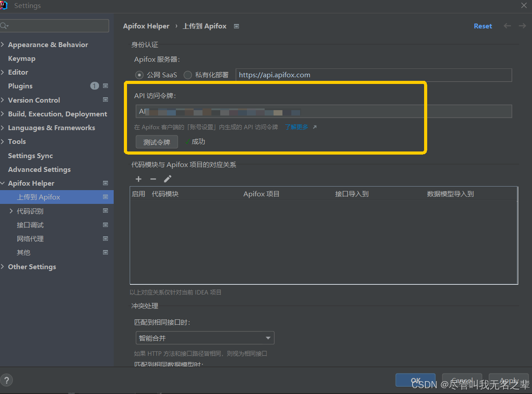The width and height of the screenshot is (532, 394).
Task: Add a new module mapping with plus icon
Action: tap(139, 179)
